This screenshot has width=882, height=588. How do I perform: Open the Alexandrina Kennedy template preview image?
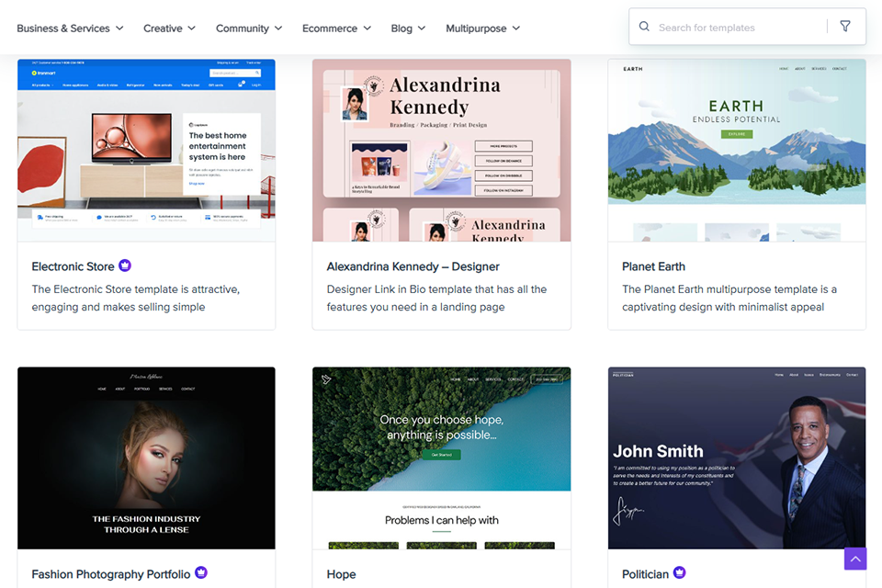(x=442, y=151)
